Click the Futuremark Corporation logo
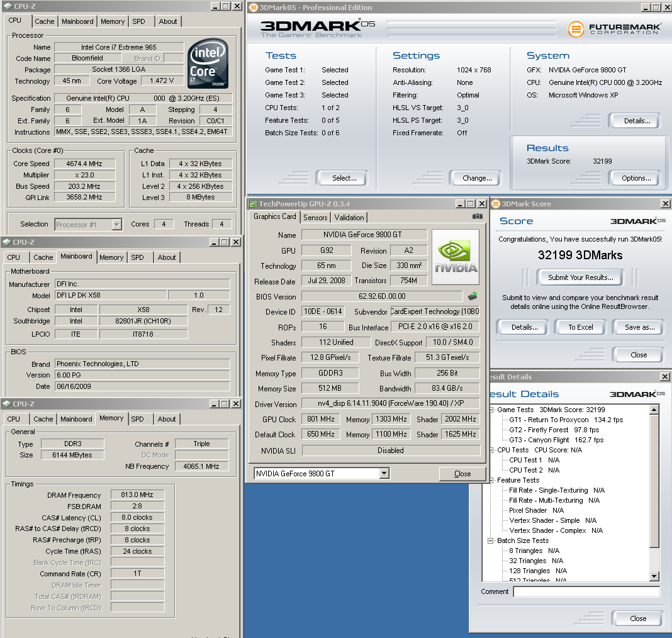The image size is (672, 638). point(614,29)
